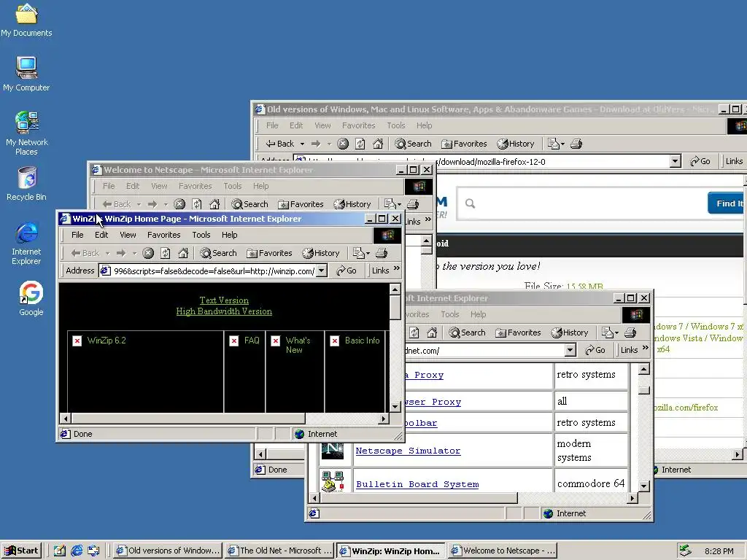Screen dimensions: 747x560
Task: Open Favorites in WinZip window toolbar
Action: click(269, 253)
